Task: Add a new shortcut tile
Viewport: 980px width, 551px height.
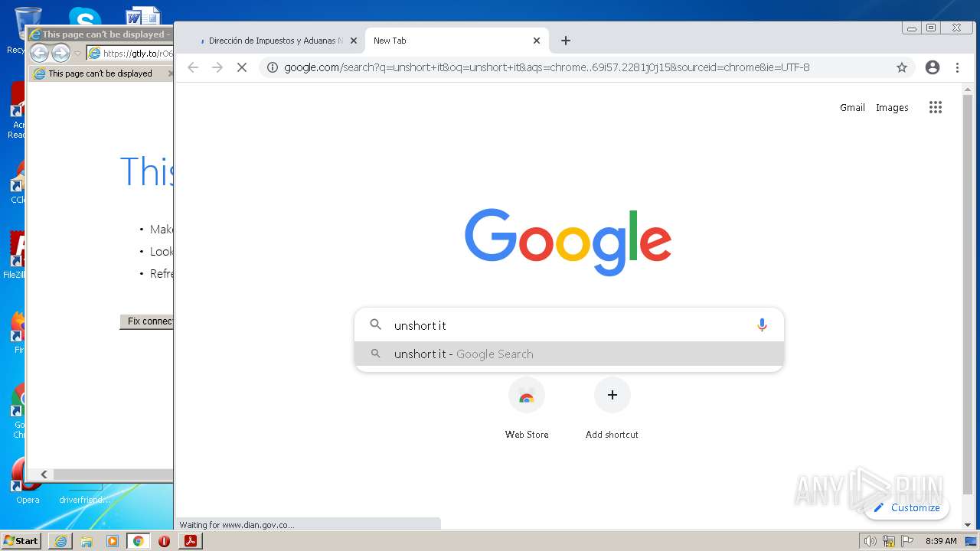Action: pos(612,409)
